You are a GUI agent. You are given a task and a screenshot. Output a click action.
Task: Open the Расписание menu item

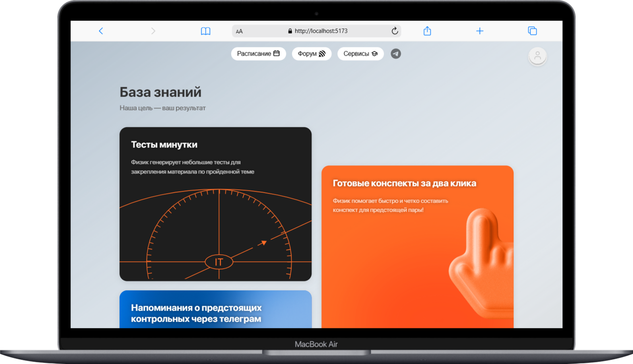(x=259, y=53)
